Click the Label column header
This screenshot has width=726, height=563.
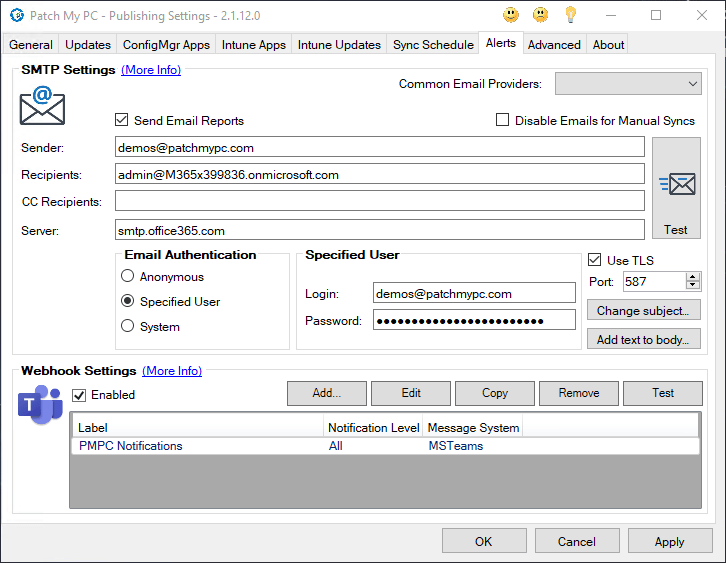pyautogui.click(x=198, y=427)
